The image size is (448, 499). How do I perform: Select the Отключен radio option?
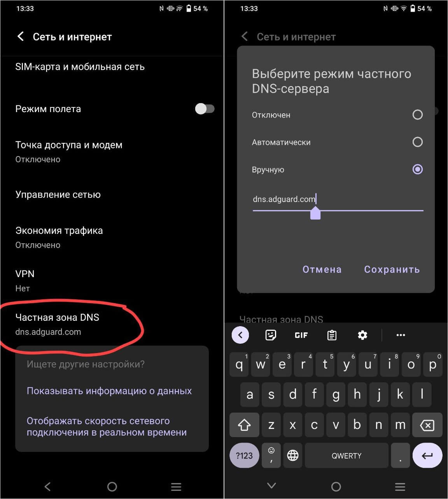coord(417,115)
